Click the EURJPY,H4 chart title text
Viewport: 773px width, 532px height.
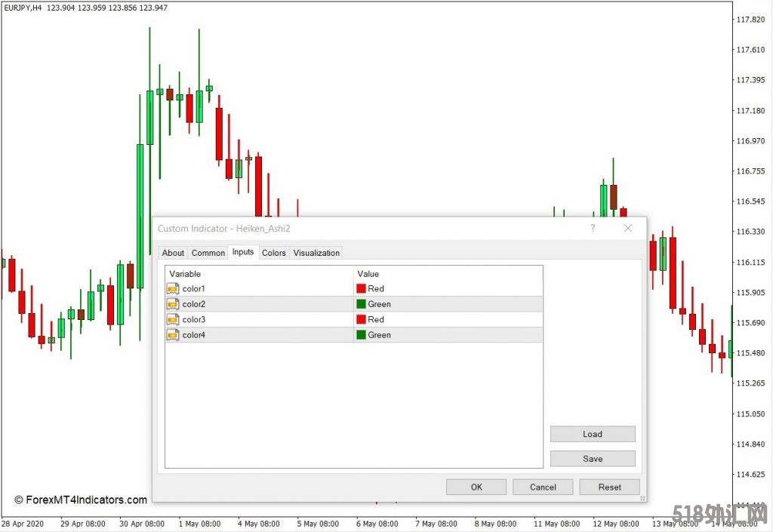[x=23, y=8]
